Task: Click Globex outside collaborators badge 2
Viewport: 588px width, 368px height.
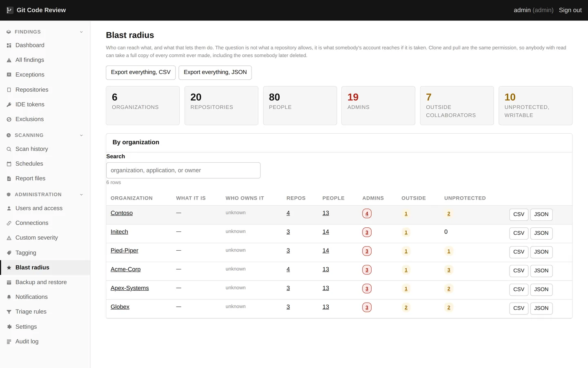Action: (406, 307)
